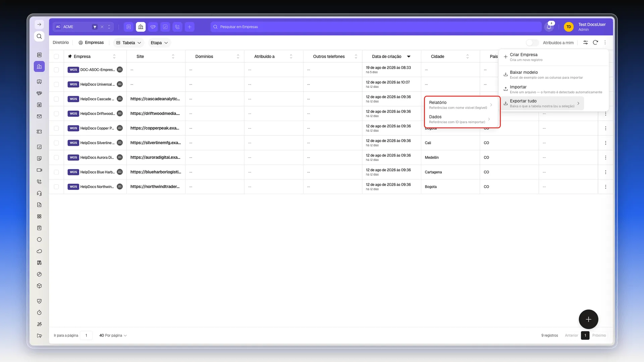Image resolution: width=644 pixels, height=362 pixels.
Task: Click the cloud icon in left sidebar
Action: click(39, 251)
